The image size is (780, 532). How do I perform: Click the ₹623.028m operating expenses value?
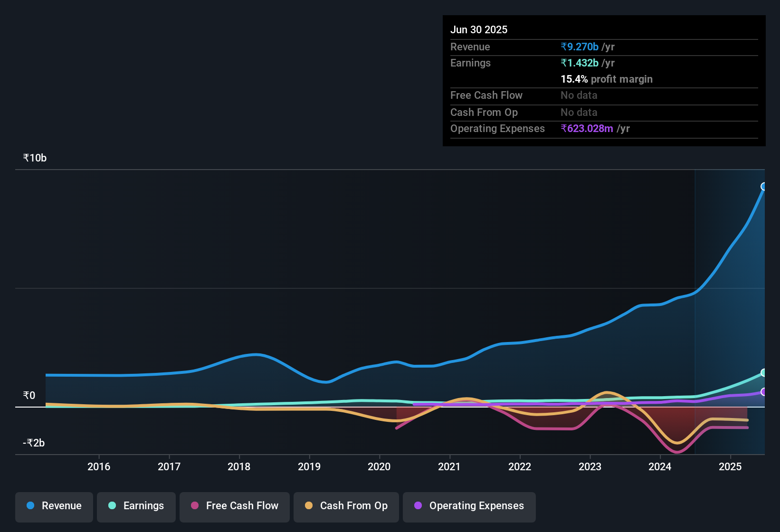tap(587, 128)
